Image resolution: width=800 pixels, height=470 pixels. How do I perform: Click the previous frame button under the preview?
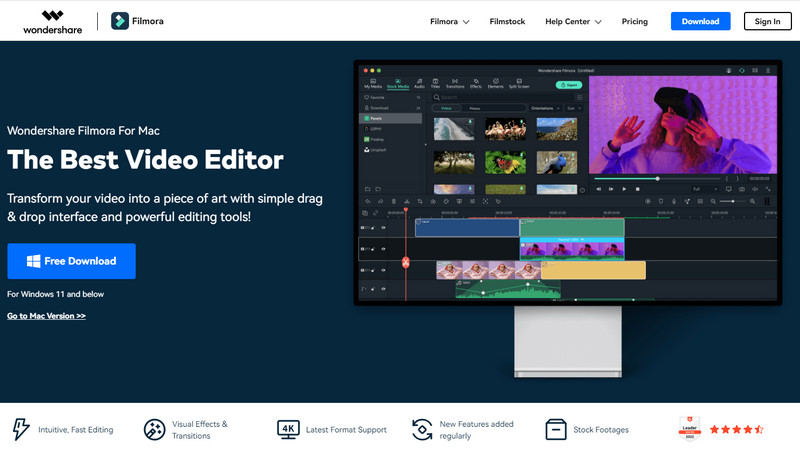point(598,189)
